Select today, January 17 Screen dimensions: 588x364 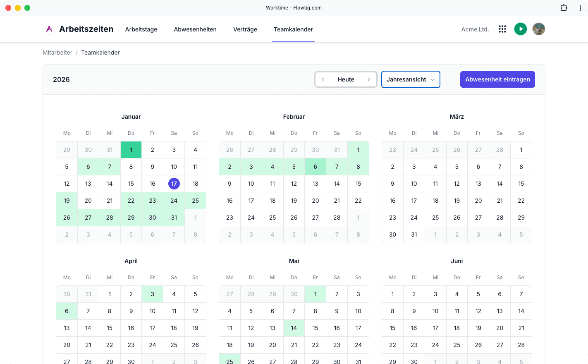174,184
